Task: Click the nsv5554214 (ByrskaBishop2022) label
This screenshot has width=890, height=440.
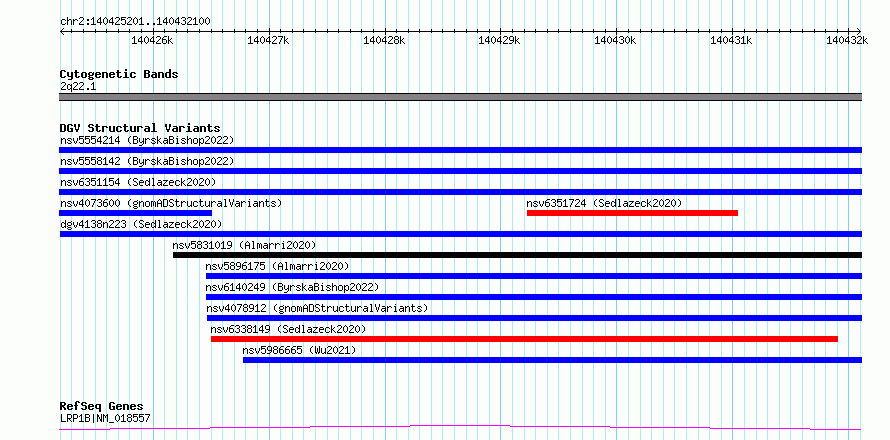Action: tap(146, 140)
